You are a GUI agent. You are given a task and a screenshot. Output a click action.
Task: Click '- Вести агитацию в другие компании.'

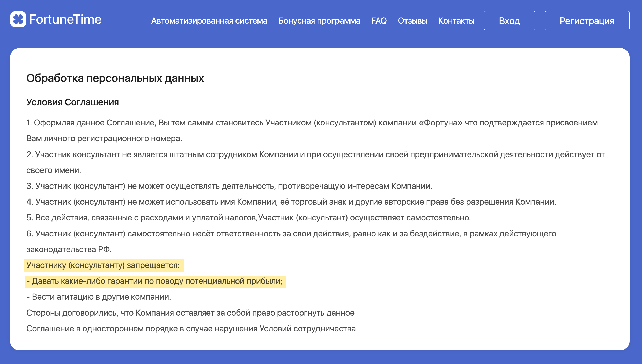point(99,297)
